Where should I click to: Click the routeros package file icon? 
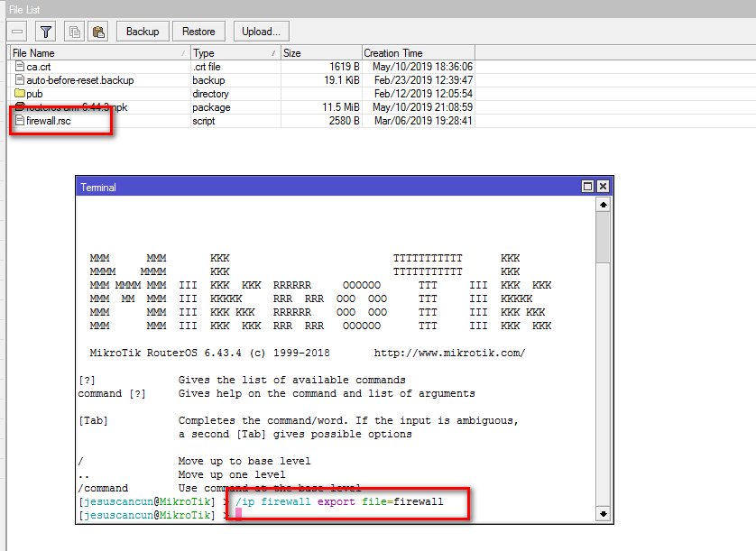pos(19,107)
